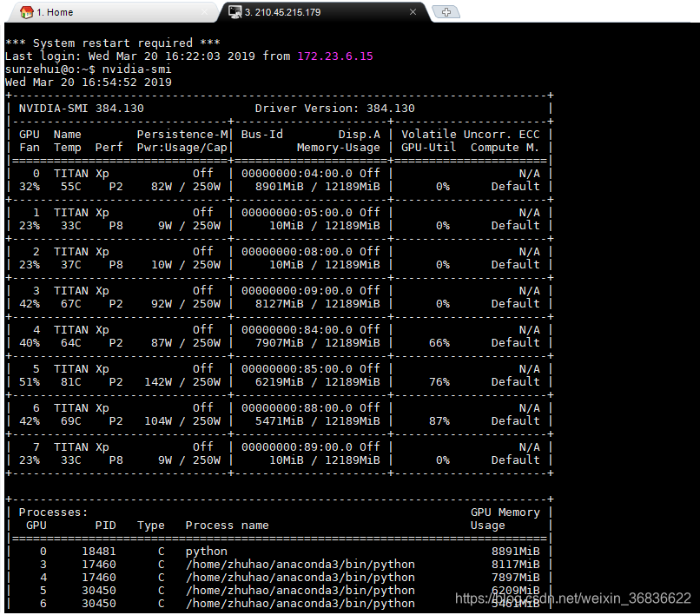
Task: Click 'Volatile Uncorr. ECC' column header
Action: click(x=471, y=135)
